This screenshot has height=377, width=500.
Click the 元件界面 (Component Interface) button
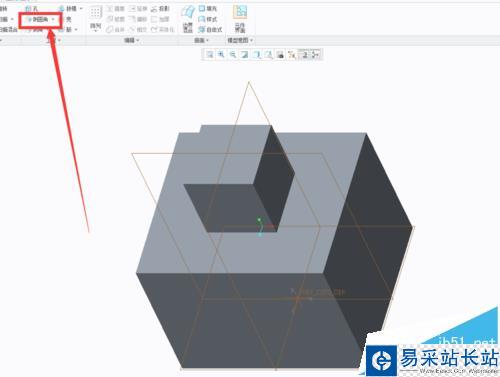240,19
